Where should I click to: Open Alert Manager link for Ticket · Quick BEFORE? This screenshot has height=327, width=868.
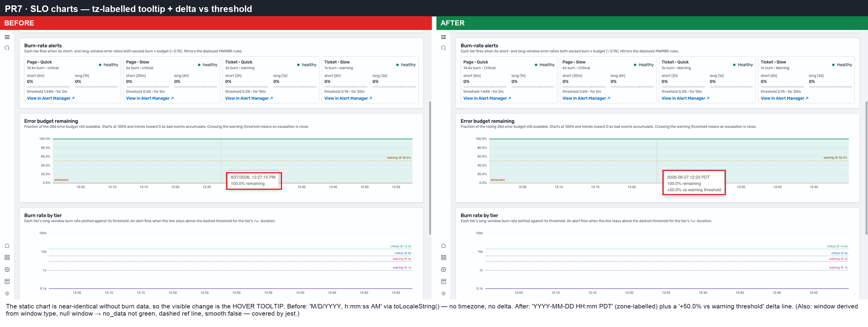[249, 98]
